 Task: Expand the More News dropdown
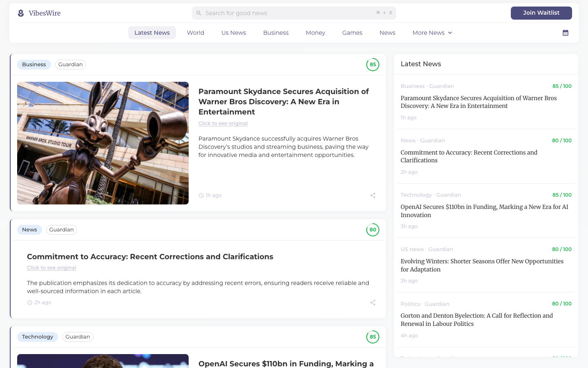click(428, 32)
